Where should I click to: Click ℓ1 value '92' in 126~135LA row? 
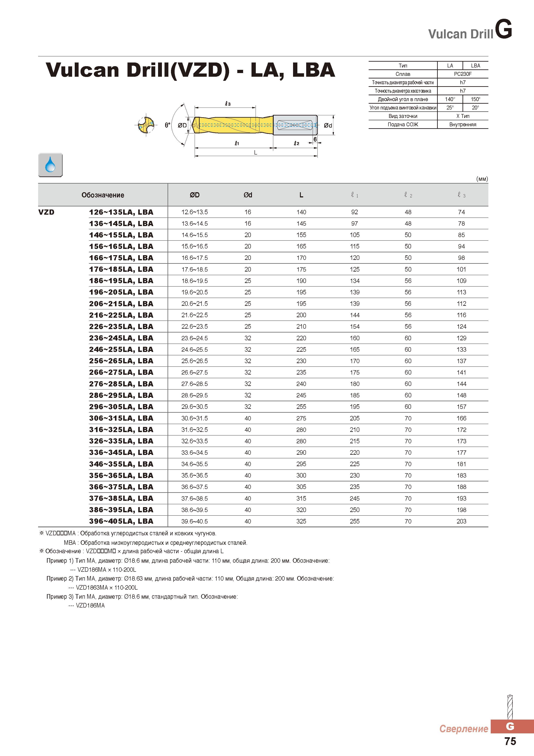pyautogui.click(x=354, y=212)
